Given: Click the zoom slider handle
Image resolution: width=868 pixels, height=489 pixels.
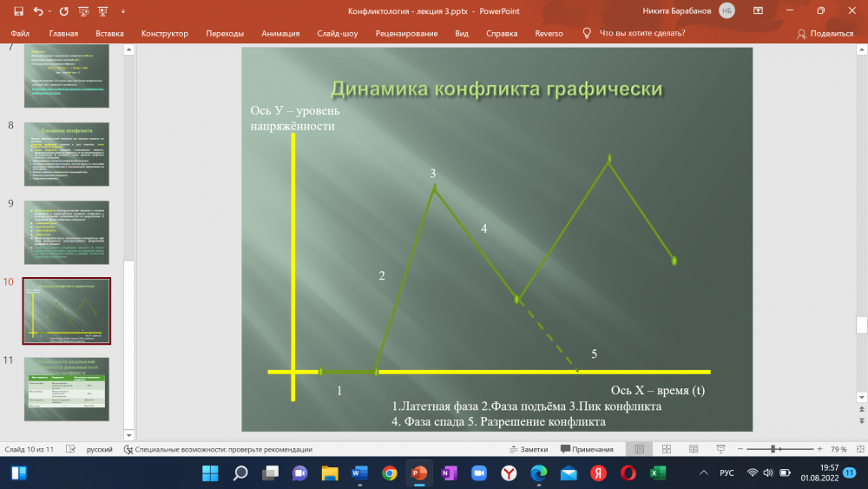Looking at the screenshot, I should pyautogui.click(x=773, y=449).
